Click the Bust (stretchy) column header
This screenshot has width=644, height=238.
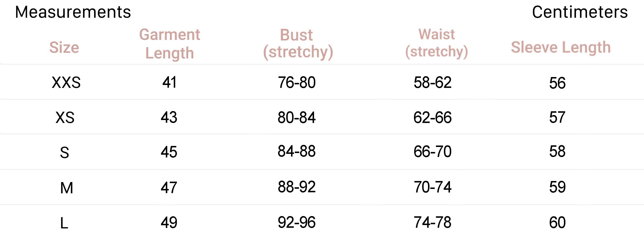click(298, 44)
